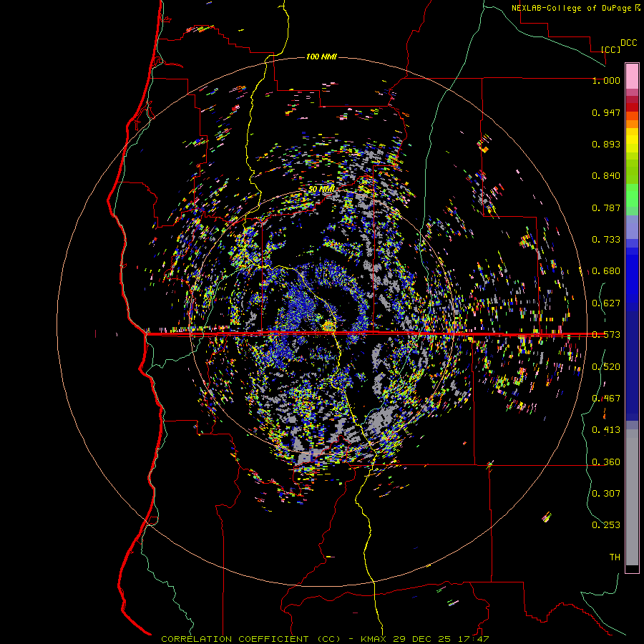Viewport: 644px width, 644px height.
Task: Click the 0.733 scale value
Action: point(606,240)
